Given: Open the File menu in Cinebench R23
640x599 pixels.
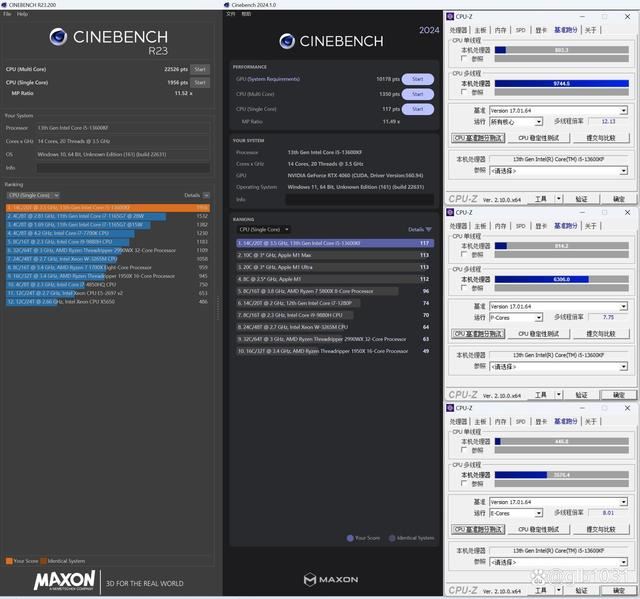Looking at the screenshot, I should click(7, 14).
